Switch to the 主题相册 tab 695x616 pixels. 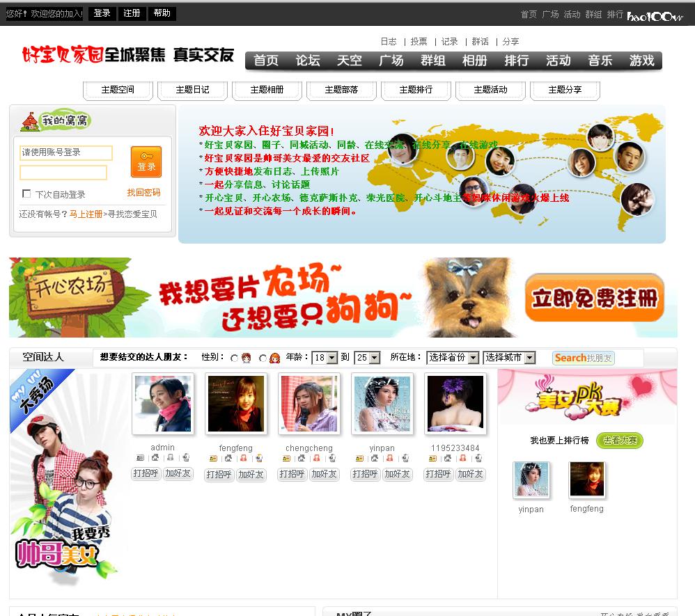[267, 90]
